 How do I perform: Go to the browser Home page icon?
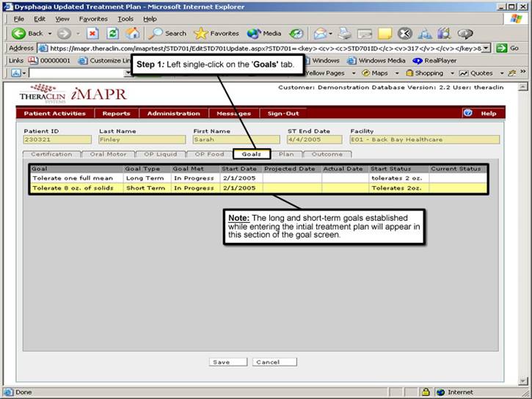(x=132, y=33)
